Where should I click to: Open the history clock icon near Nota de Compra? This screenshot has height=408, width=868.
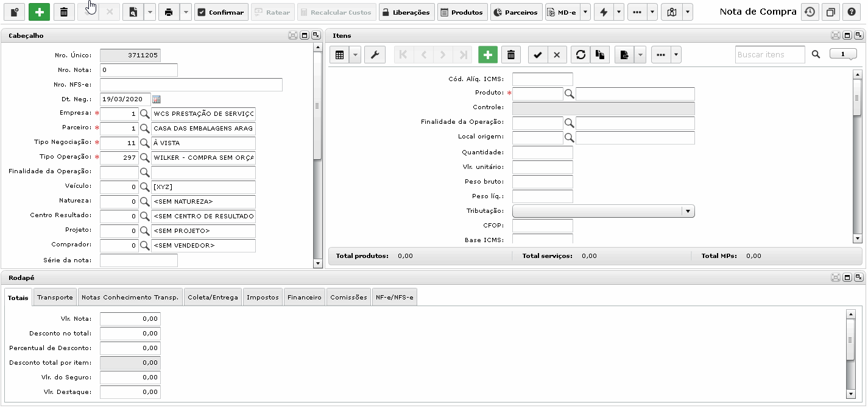click(810, 12)
